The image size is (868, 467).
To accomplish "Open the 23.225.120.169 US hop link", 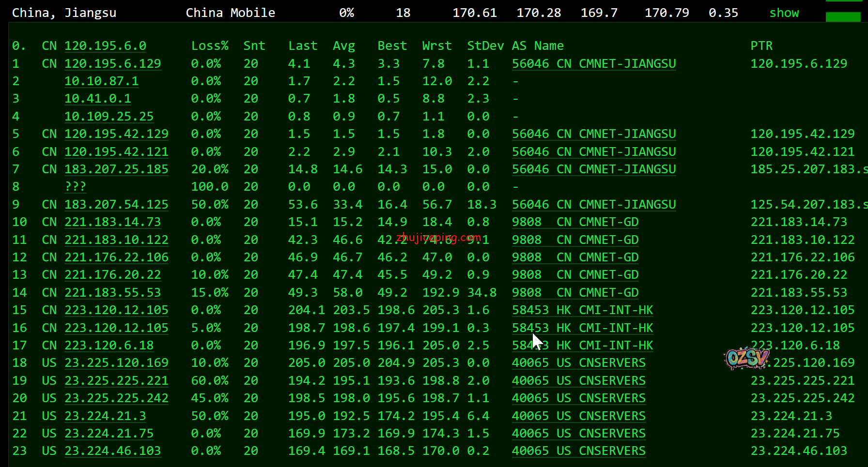I will tap(116, 363).
